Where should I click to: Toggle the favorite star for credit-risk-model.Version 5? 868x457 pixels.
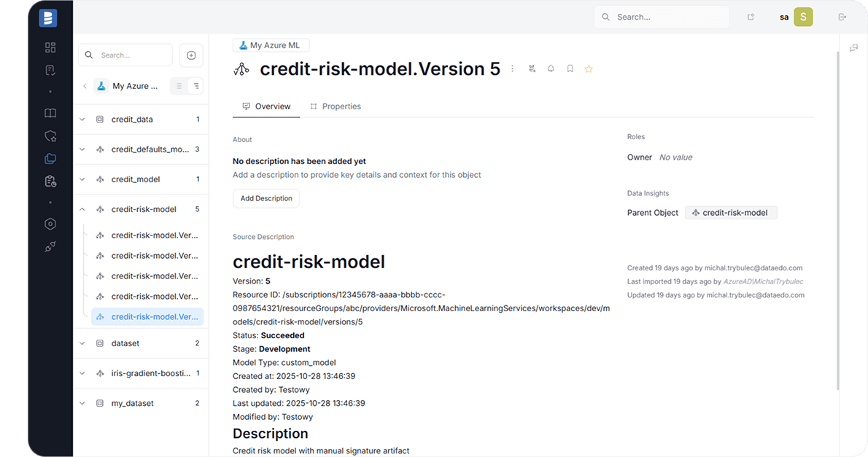[589, 69]
